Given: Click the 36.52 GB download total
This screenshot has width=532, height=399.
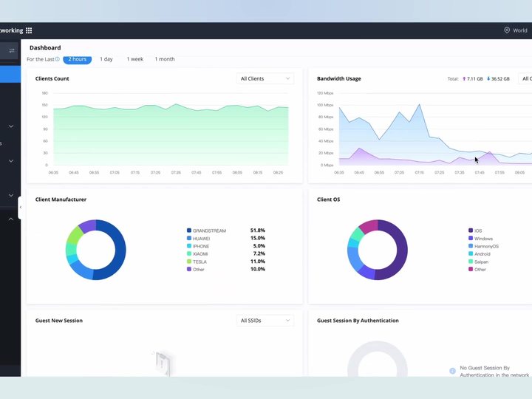Looking at the screenshot, I should click(x=500, y=79).
